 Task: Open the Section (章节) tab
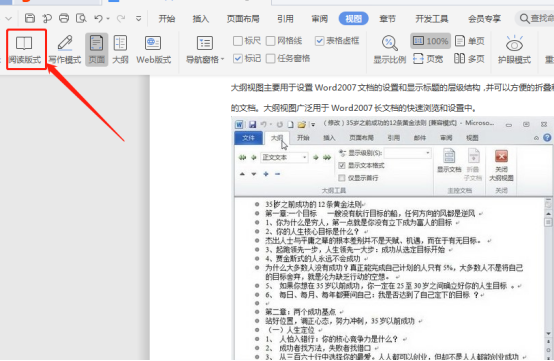387,19
